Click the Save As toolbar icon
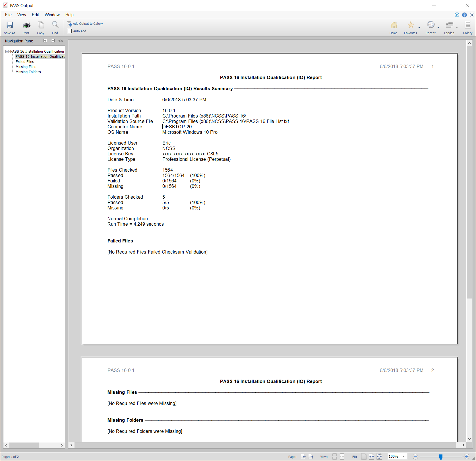 [10, 28]
